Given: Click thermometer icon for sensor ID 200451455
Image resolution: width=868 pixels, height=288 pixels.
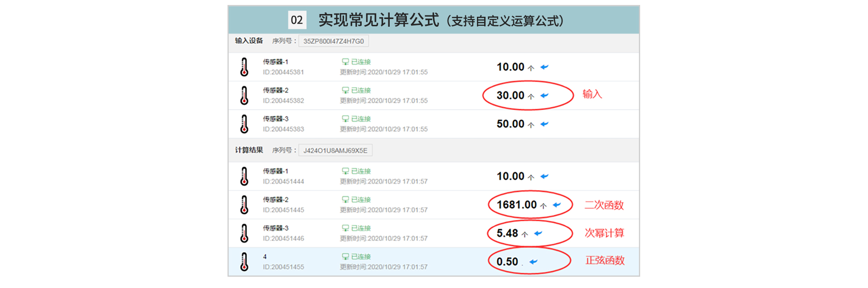Looking at the screenshot, I should pos(244,262).
